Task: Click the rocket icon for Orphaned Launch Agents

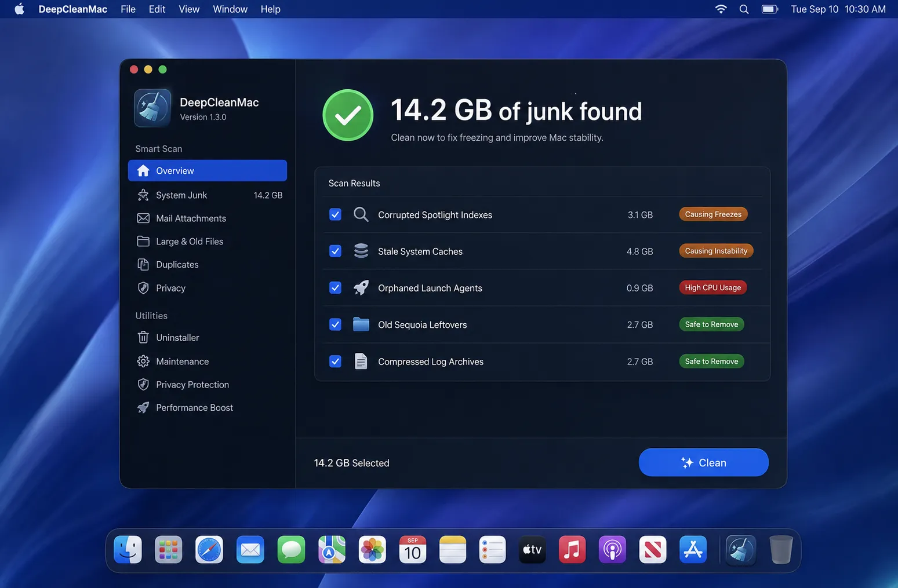Action: 361,287
